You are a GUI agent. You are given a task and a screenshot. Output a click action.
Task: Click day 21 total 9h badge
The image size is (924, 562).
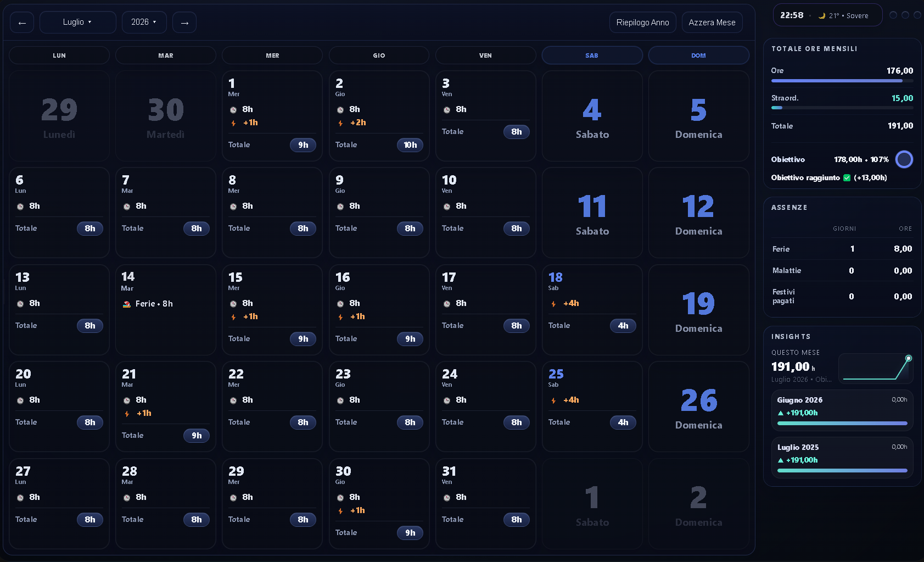(197, 436)
